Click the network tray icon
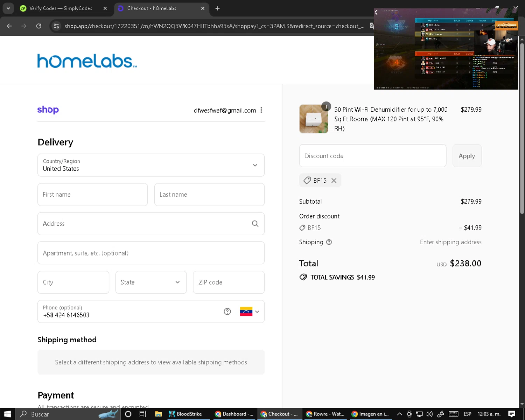 coord(419,414)
